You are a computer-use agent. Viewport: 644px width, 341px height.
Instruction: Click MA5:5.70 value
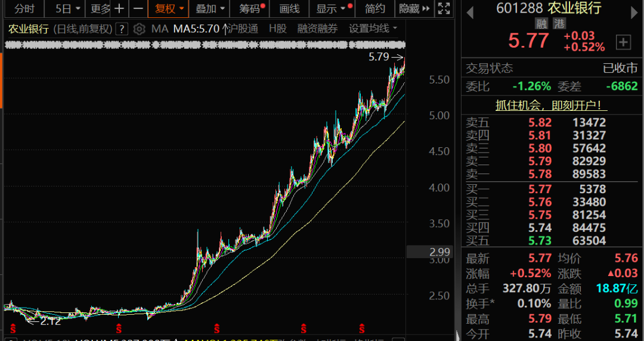[196, 29]
